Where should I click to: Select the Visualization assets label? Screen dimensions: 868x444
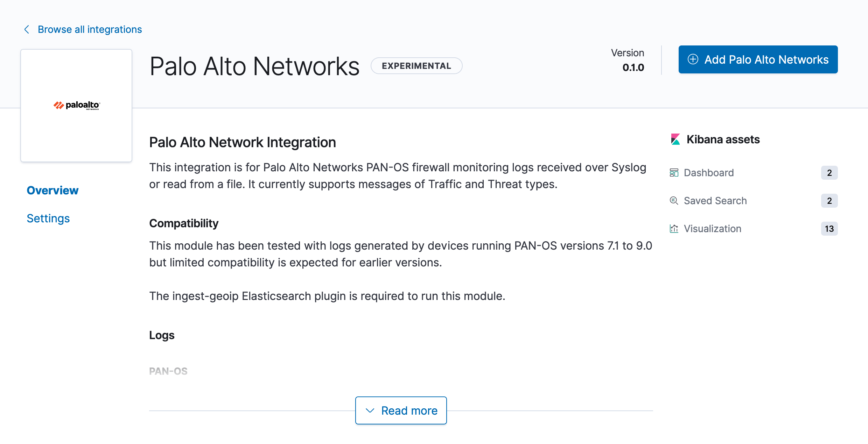coord(712,229)
